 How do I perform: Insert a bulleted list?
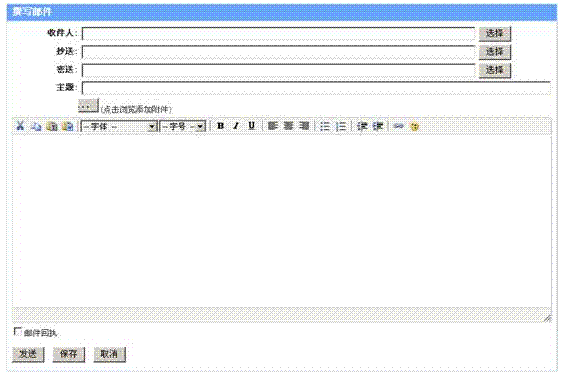325,126
